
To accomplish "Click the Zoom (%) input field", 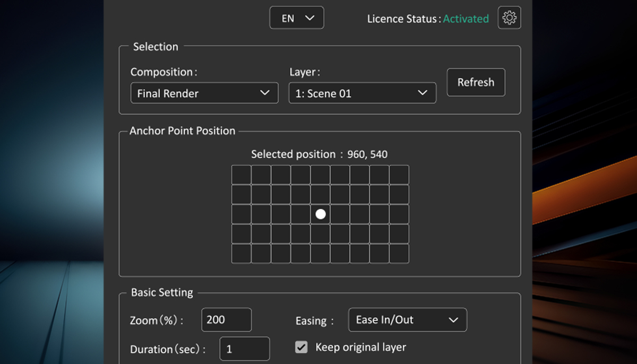I will [x=226, y=320].
